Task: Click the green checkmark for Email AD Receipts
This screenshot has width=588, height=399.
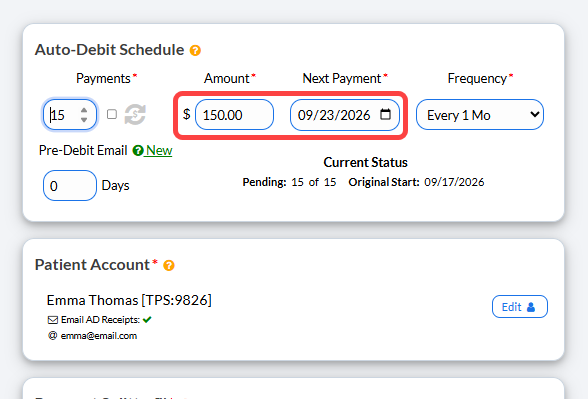Action: pyautogui.click(x=147, y=320)
